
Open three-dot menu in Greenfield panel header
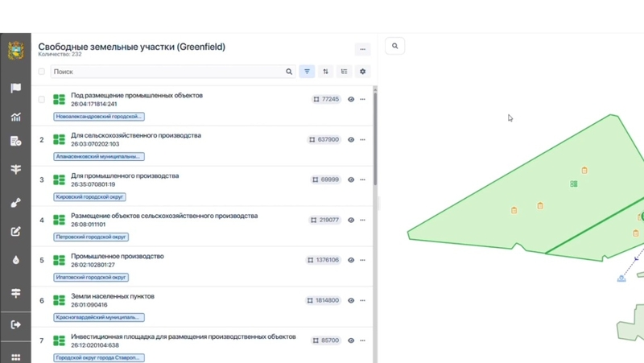point(362,49)
